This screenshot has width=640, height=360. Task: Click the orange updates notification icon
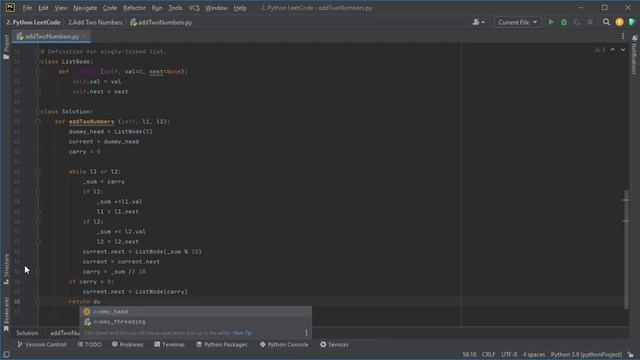point(619,22)
